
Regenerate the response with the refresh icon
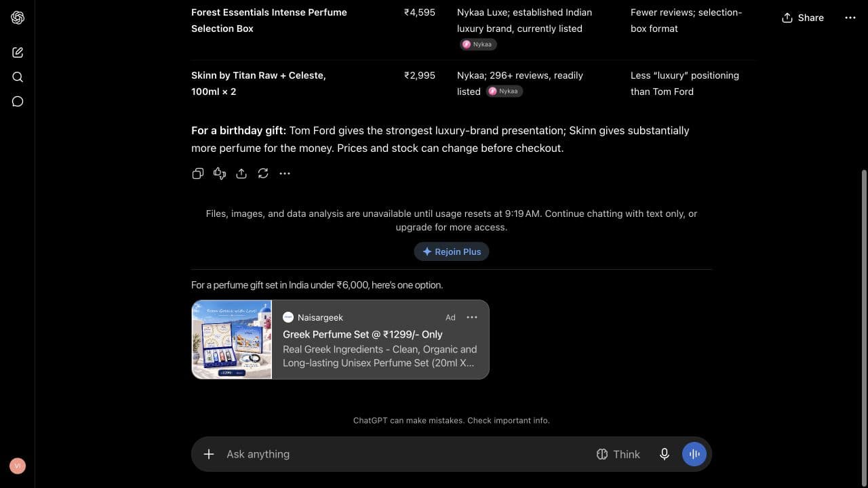coord(263,174)
